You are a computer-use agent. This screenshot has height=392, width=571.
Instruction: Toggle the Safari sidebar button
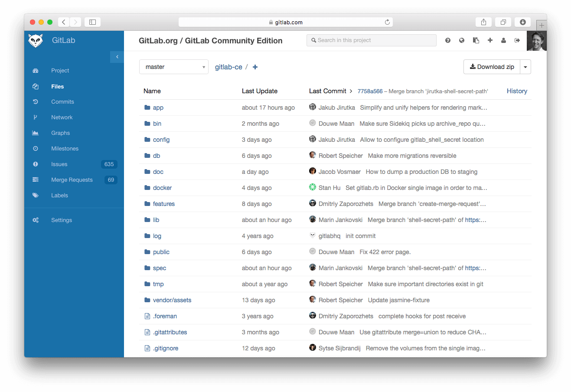coord(92,22)
